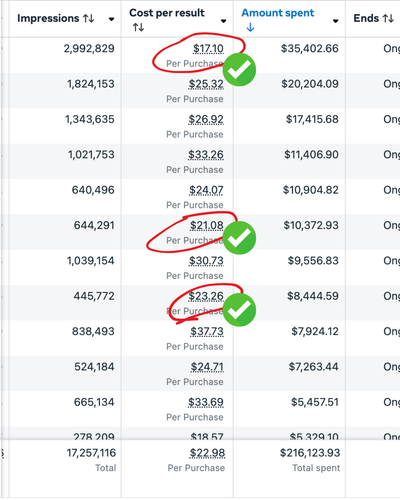Select the $35,402.66 amount spent cell
Screen dimensions: 400x500
point(310,49)
